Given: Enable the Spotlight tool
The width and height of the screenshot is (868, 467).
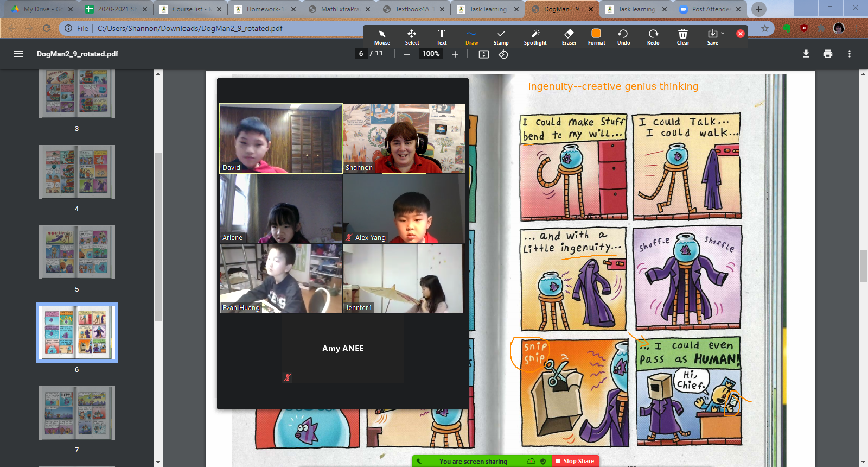Looking at the screenshot, I should point(535,37).
